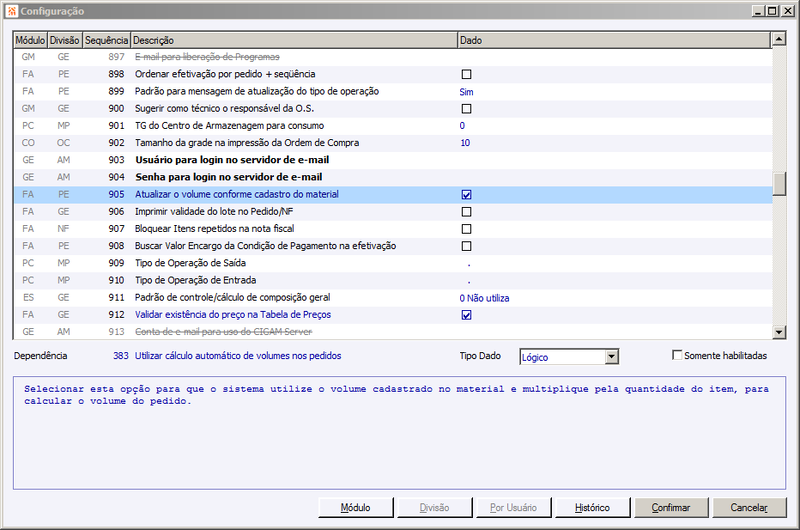Image resolution: width=800 pixels, height=530 pixels.
Task: Click the Configuração window title icon
Action: (11, 11)
